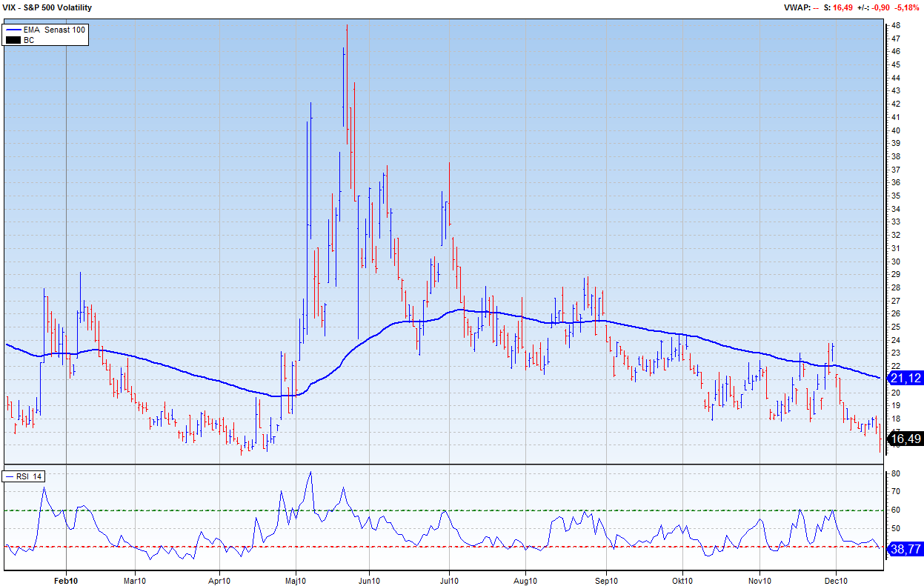The image size is (924, 586).
Task: Click the -0,90 change value in header
Action: [x=880, y=7]
